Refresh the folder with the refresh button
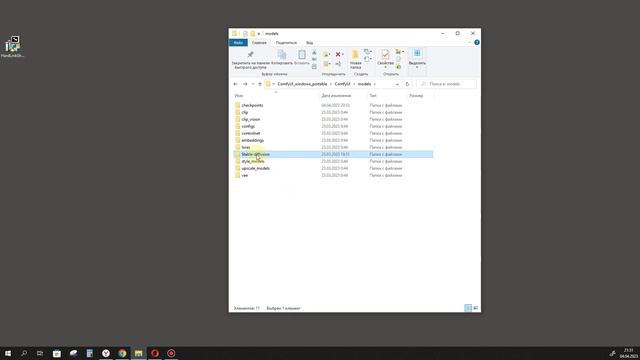Screen dimensions: 640x360 pos(407,84)
